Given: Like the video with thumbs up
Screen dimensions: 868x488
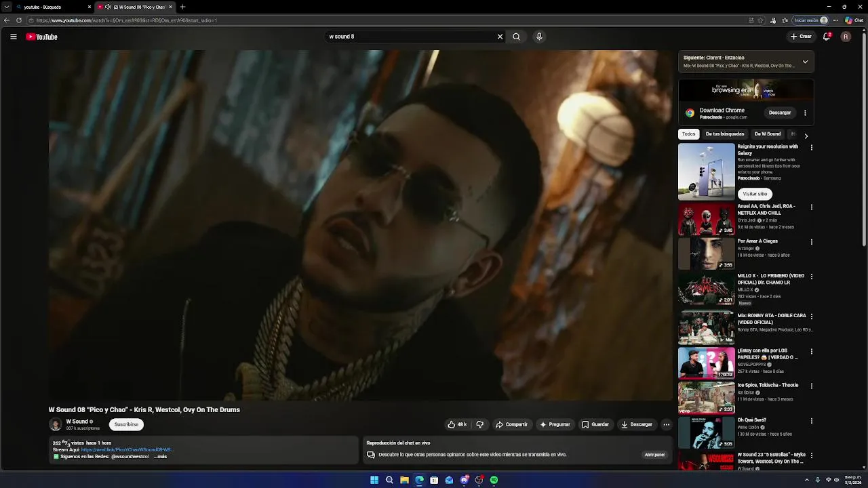Looking at the screenshot, I should coord(456,424).
